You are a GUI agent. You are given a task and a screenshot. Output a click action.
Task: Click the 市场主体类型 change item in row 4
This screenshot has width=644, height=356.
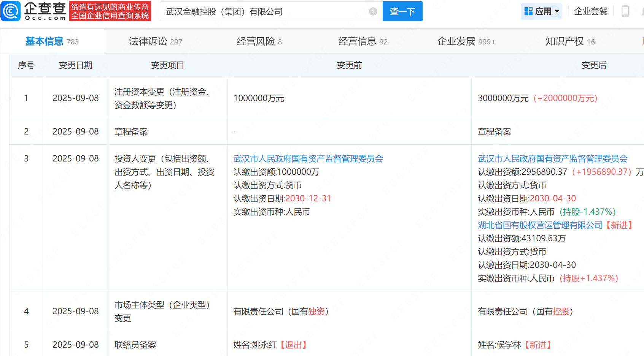pyautogui.click(x=164, y=312)
